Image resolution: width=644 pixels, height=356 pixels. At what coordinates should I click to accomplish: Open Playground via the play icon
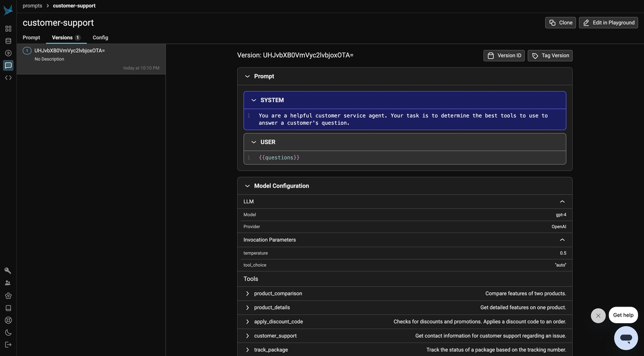8,53
